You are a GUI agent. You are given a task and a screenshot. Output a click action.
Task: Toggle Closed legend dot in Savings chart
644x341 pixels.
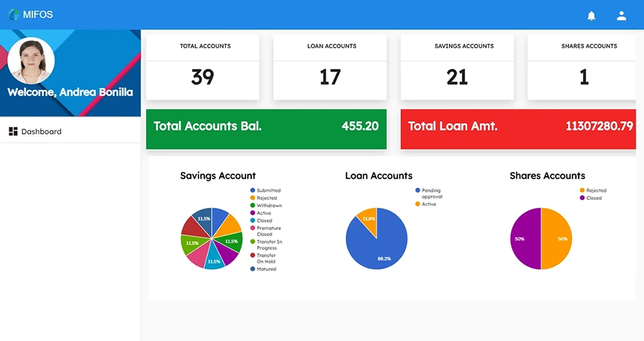pyautogui.click(x=252, y=220)
